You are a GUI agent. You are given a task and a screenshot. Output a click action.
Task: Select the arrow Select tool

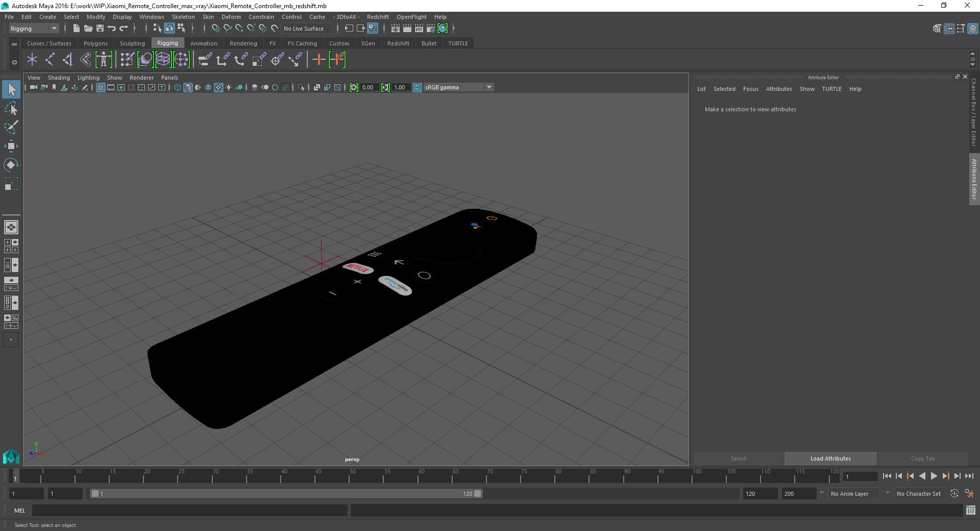pos(11,90)
